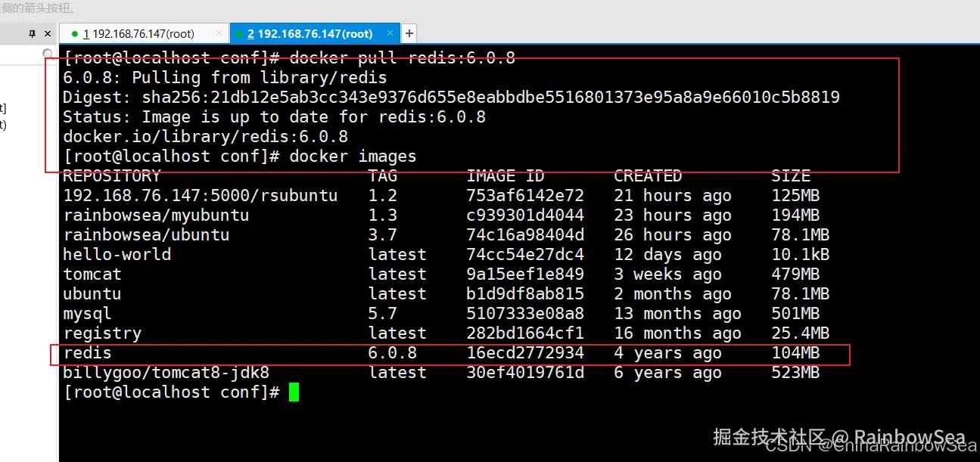The height and width of the screenshot is (462, 980).
Task: Click image ID '30ef4019761d'
Action: coord(525,372)
